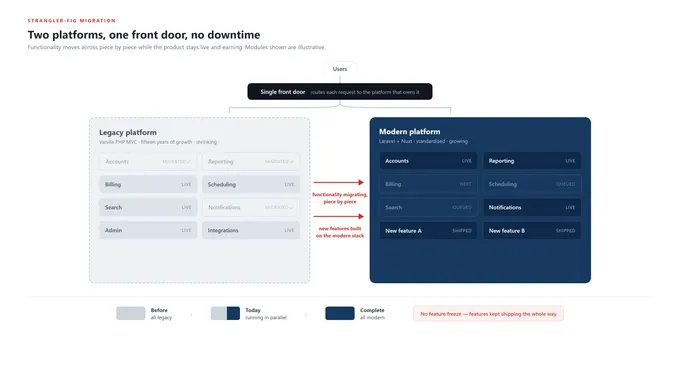Select the modern Accounts LIVE card
This screenshot has height=387, width=680.
pos(428,161)
